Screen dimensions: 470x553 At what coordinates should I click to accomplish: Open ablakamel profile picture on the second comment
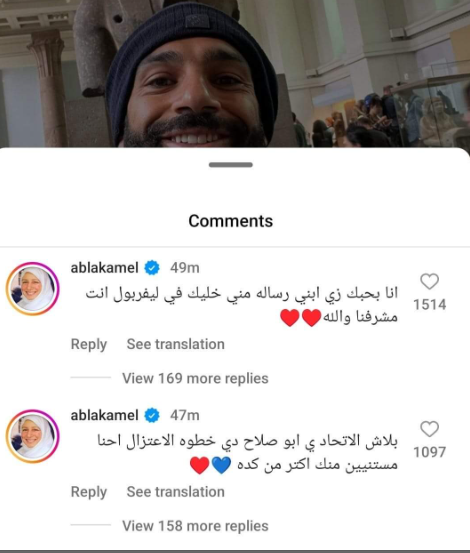pyautogui.click(x=32, y=436)
